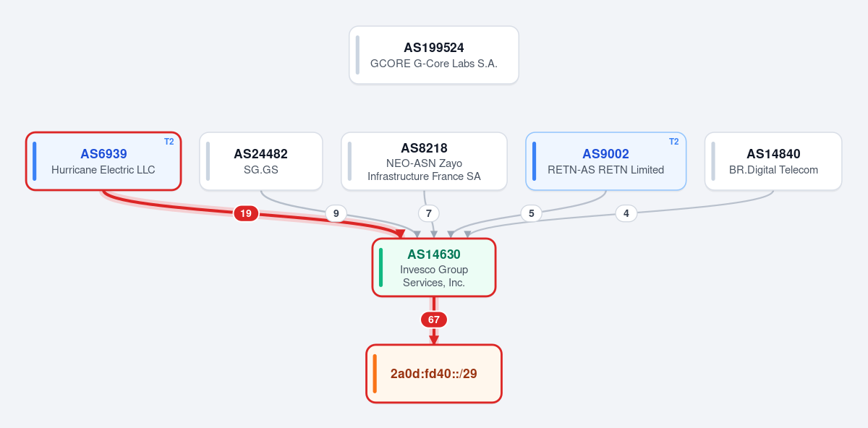
Task: Click the 7 edge count badge
Action: [429, 213]
